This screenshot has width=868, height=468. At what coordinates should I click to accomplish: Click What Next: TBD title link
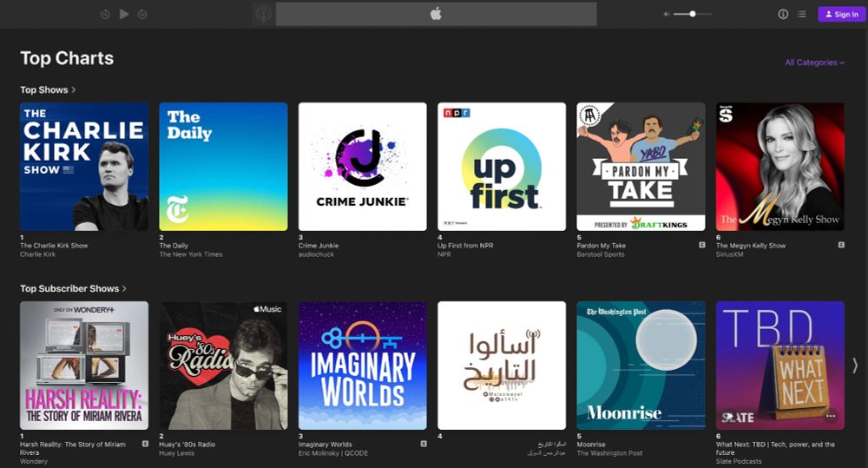(775, 448)
